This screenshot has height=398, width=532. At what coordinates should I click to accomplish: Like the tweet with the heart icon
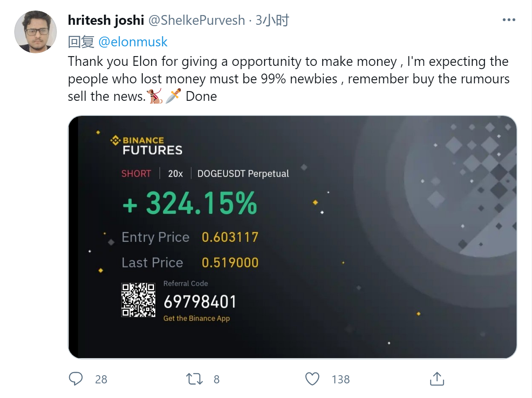312,379
